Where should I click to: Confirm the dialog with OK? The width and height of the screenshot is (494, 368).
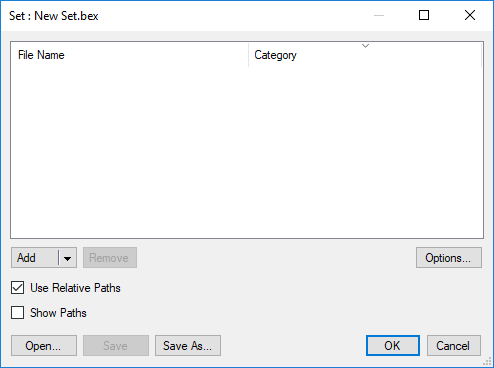[x=393, y=346]
